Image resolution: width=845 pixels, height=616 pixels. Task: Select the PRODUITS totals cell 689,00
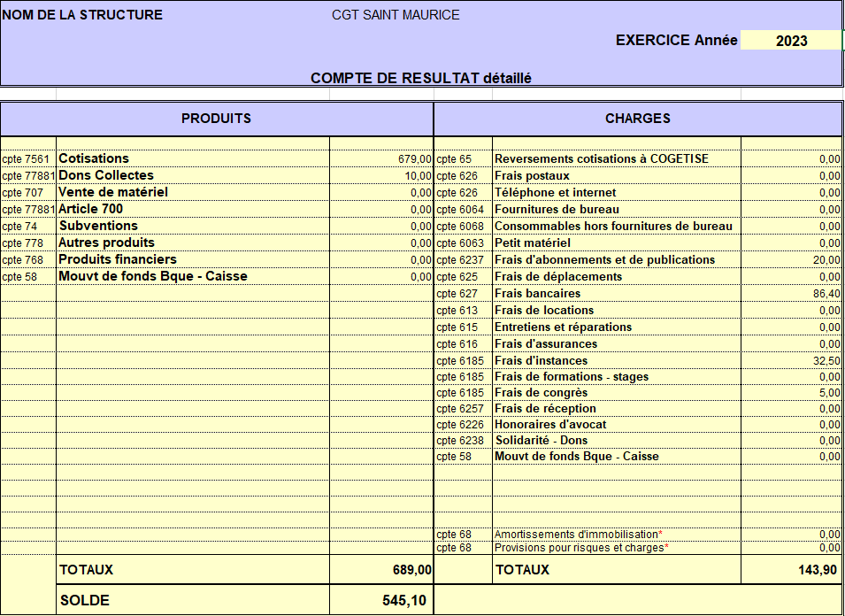(x=382, y=570)
